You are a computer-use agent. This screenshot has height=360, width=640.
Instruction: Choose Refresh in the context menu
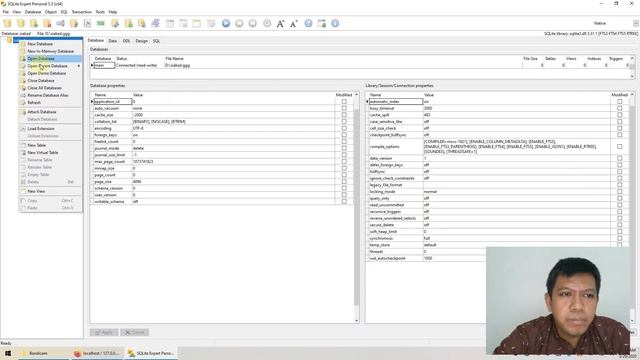(x=51, y=102)
